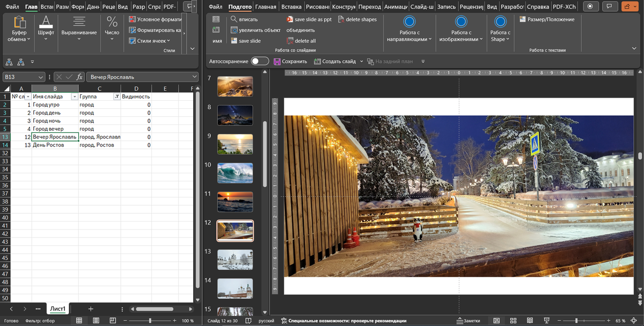Viewport: 644px width, 326px height.
Task: Click the Размер/Положение icon
Action: pyautogui.click(x=523, y=19)
